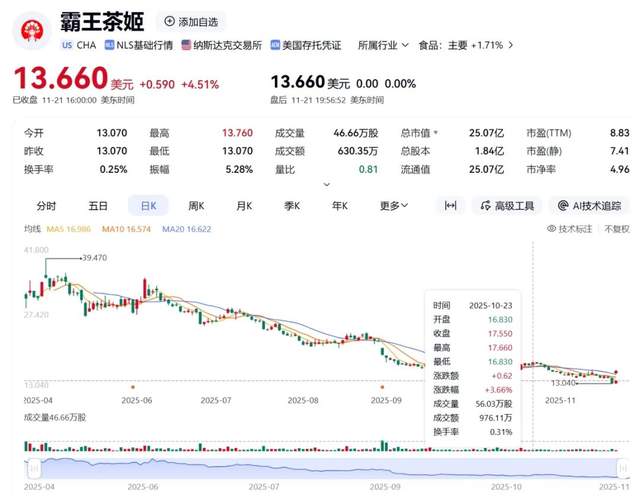Click MA10 16.574 indicator label
This screenshot has width=640, height=500.
(126, 229)
